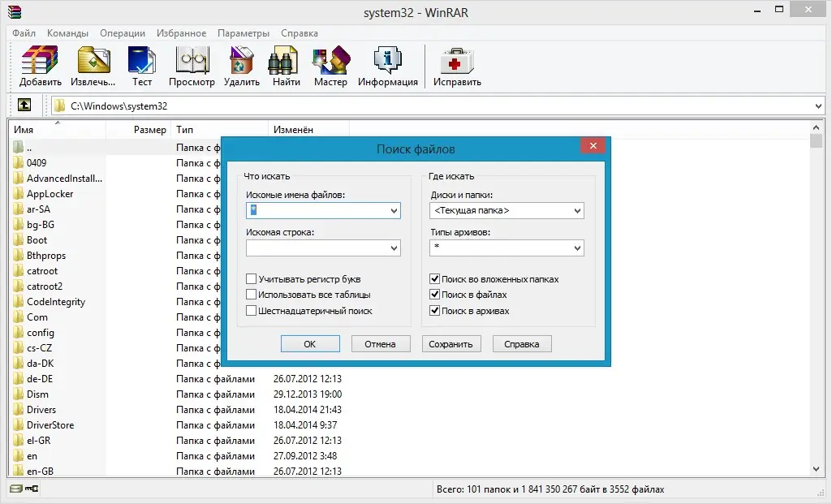Viewport: 832px width, 504px height.
Task: Expand Искомая строка dropdown arrow
Action: (394, 248)
